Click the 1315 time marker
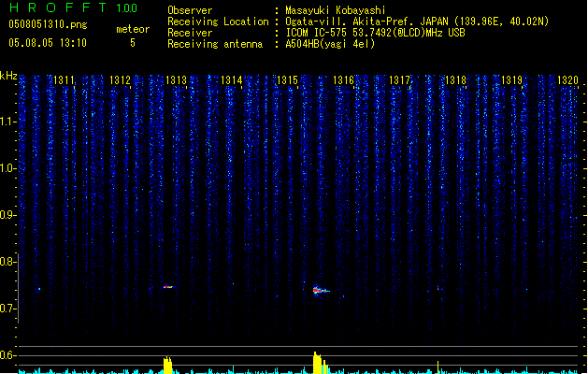 coord(287,80)
